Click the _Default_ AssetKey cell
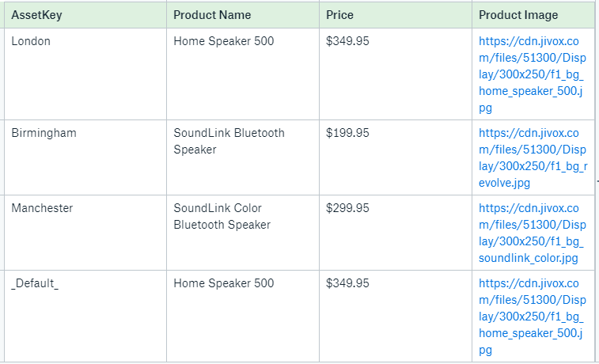This screenshot has width=599, height=364. coord(85,317)
